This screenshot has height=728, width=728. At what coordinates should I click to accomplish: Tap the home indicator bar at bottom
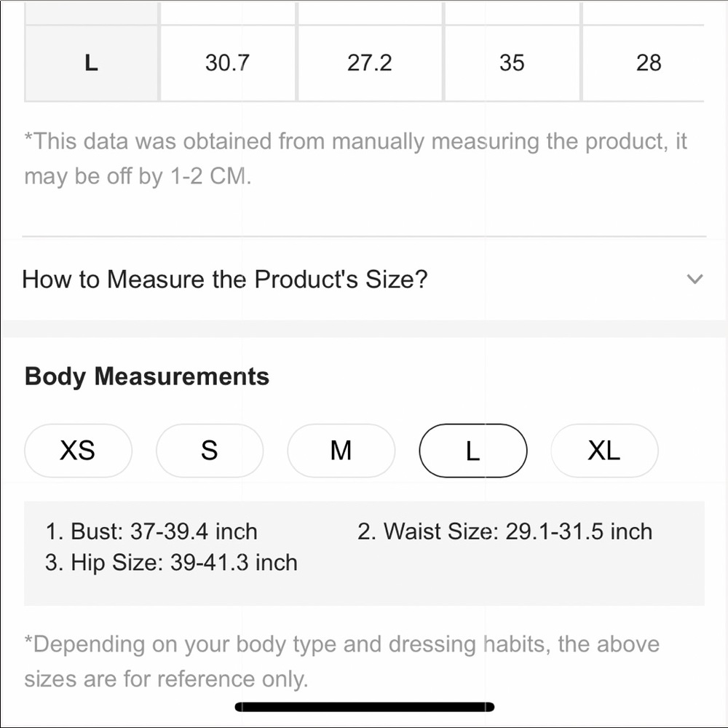coord(365,707)
